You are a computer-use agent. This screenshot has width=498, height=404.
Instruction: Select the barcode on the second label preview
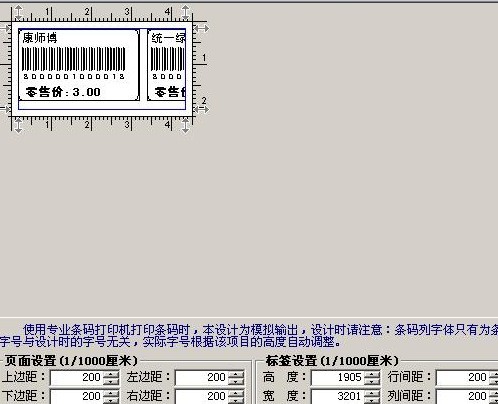coord(168,59)
